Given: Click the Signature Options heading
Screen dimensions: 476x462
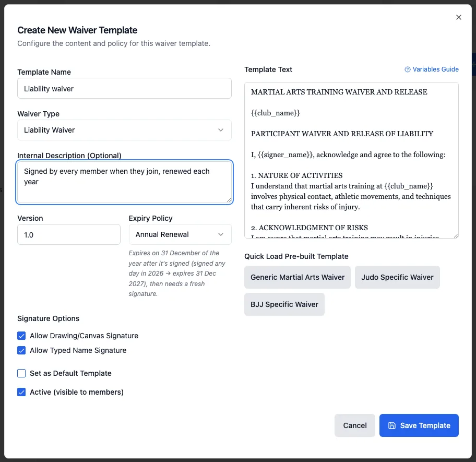Looking at the screenshot, I should [x=48, y=318].
